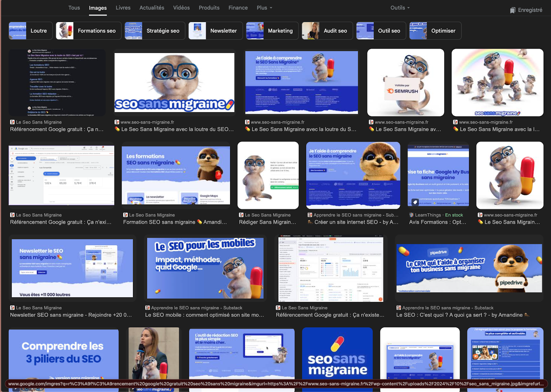
Task: Open the rainbow otters group image
Action: click(x=497, y=82)
